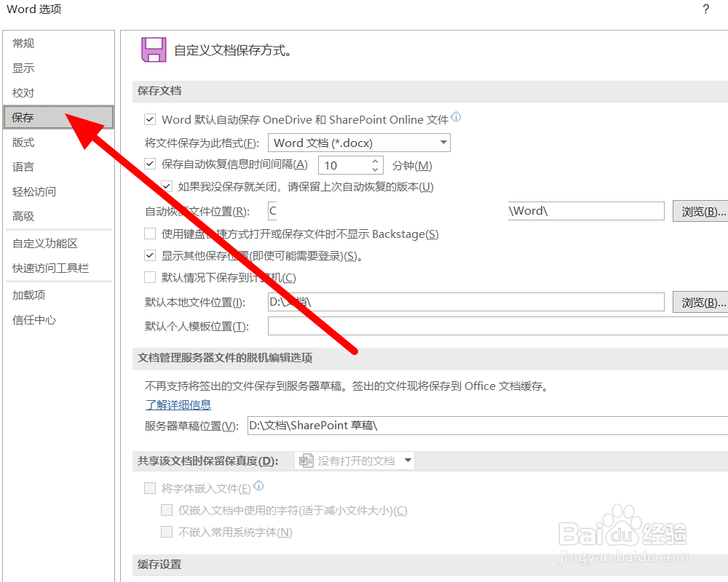Click the info icon beside OneDrive autosave option

click(x=456, y=117)
